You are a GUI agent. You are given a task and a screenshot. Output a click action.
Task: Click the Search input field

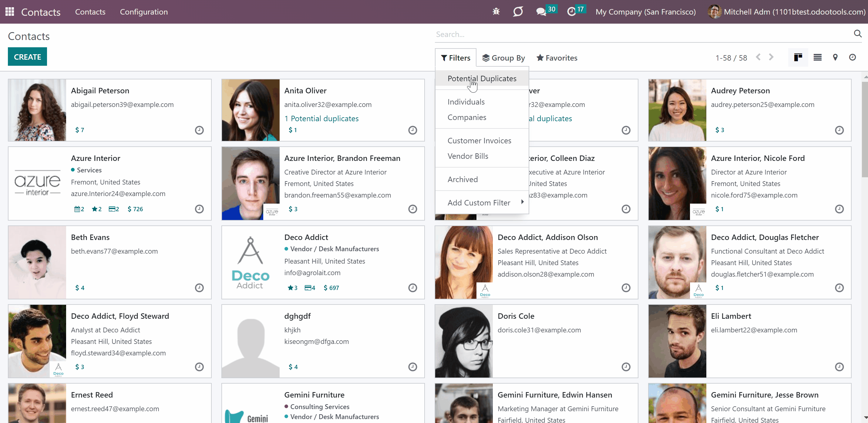pyautogui.click(x=642, y=34)
